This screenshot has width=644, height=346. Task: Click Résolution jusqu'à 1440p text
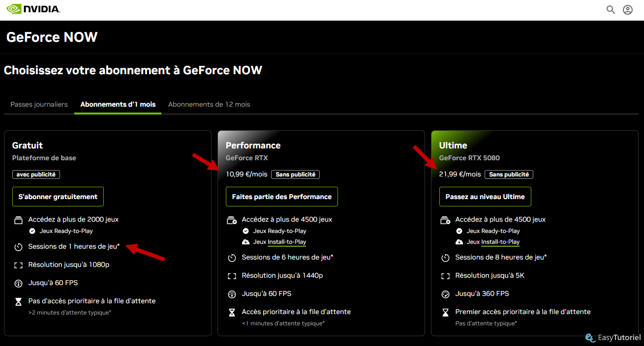[282, 275]
